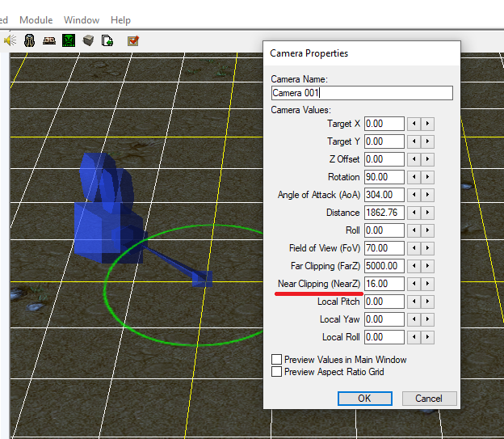Open the Import Manager page icon

(107, 40)
